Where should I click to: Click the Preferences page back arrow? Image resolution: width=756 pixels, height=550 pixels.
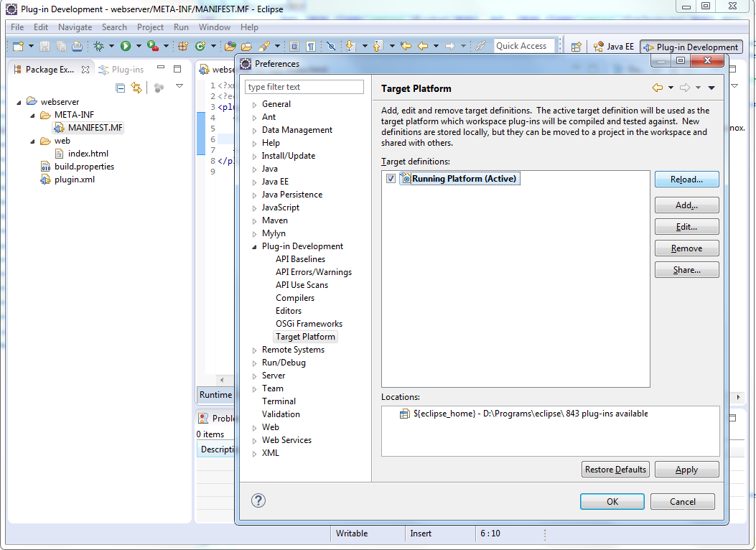(x=657, y=88)
